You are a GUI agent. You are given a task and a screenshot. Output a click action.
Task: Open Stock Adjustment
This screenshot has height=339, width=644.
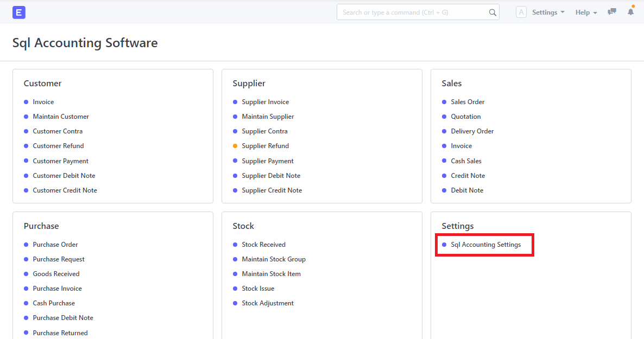(x=268, y=303)
